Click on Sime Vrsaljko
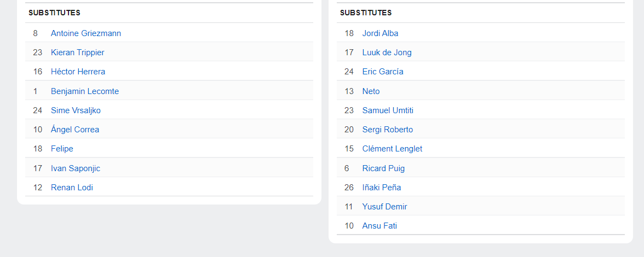The image size is (644, 257). (x=76, y=110)
